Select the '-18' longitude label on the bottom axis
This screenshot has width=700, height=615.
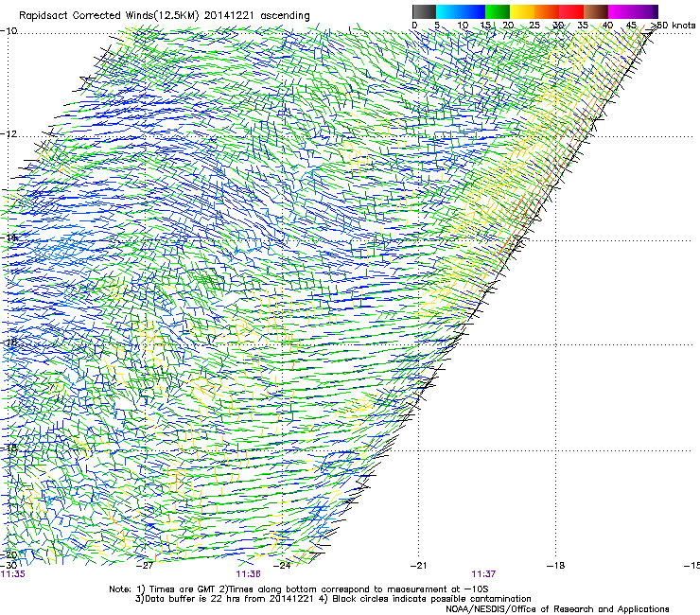(x=555, y=566)
